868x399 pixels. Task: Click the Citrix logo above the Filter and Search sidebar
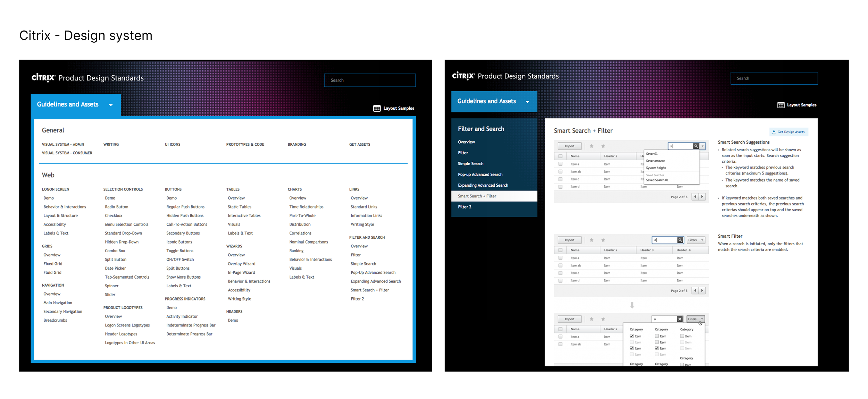463,76
